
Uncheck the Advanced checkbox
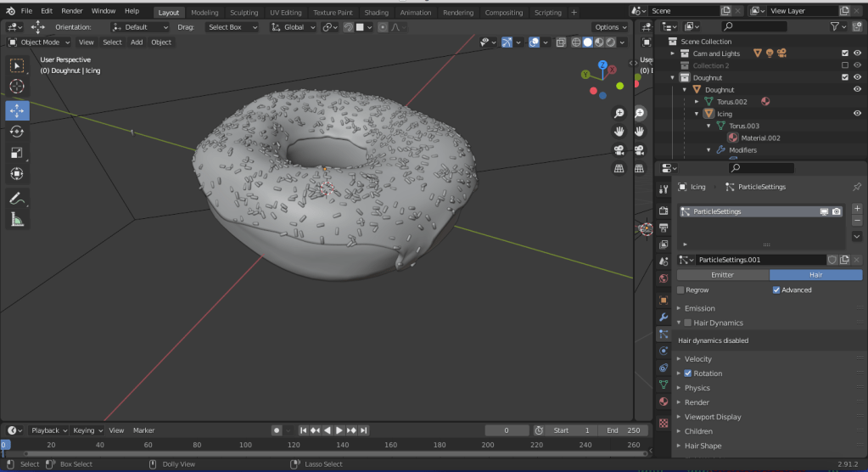click(776, 289)
